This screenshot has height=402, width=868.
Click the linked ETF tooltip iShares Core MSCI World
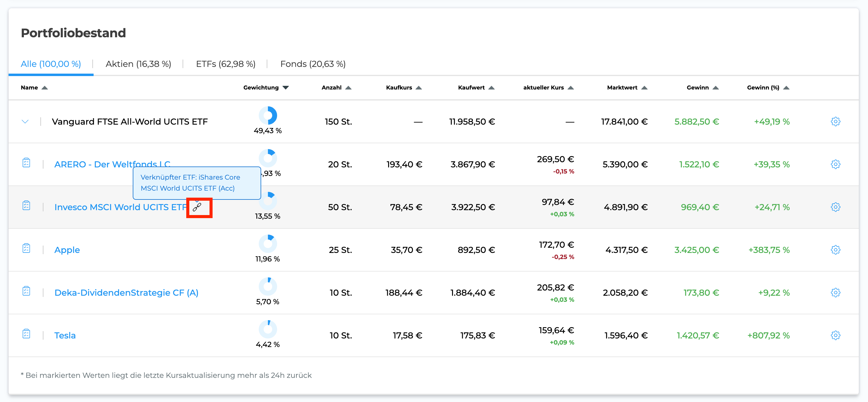[197, 183]
